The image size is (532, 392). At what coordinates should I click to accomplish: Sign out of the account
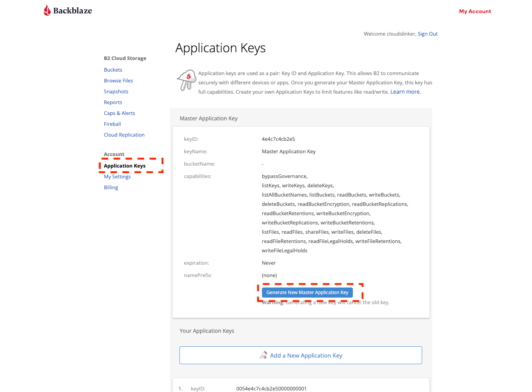(x=428, y=34)
